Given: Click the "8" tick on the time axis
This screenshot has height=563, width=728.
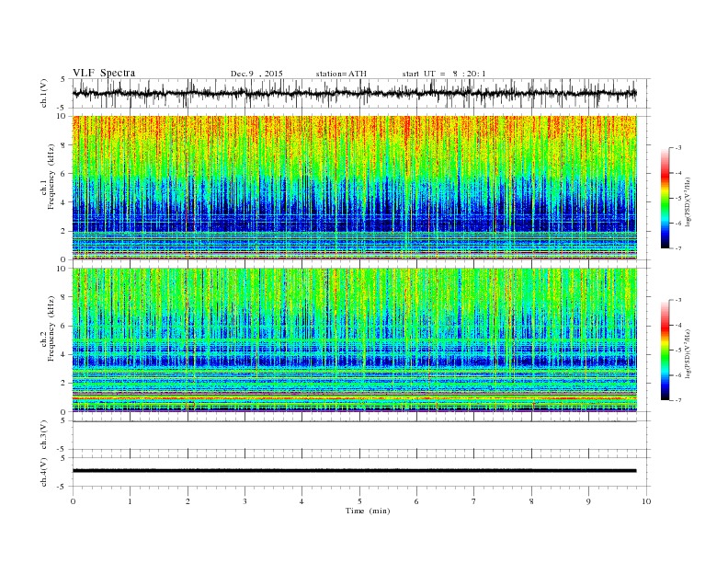Looking at the screenshot, I should (531, 501).
